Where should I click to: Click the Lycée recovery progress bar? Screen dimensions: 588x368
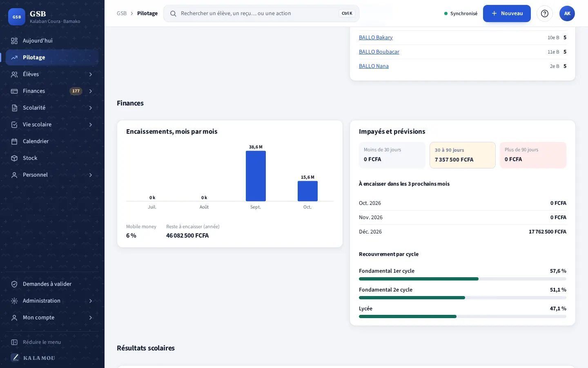(463, 316)
